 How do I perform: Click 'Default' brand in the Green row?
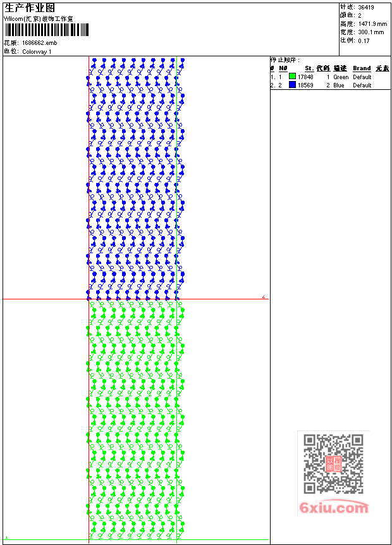(x=362, y=77)
